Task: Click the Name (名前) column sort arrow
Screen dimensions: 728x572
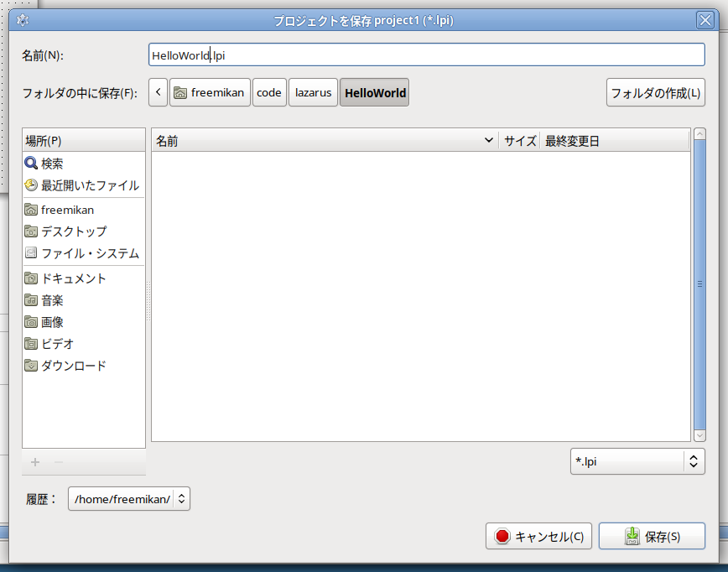Action: click(x=489, y=141)
